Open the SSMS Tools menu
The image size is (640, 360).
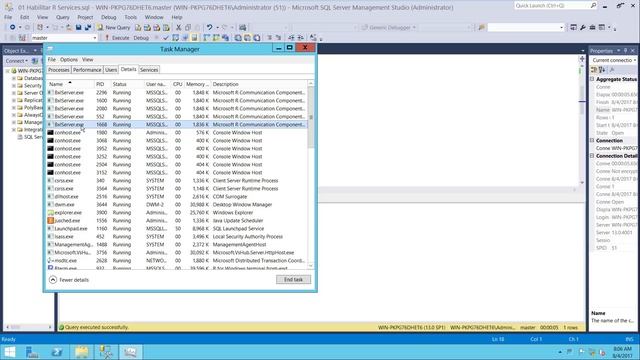[131, 17]
